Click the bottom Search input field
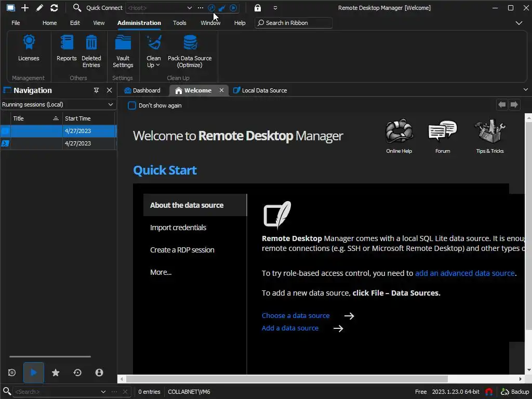 click(x=56, y=392)
